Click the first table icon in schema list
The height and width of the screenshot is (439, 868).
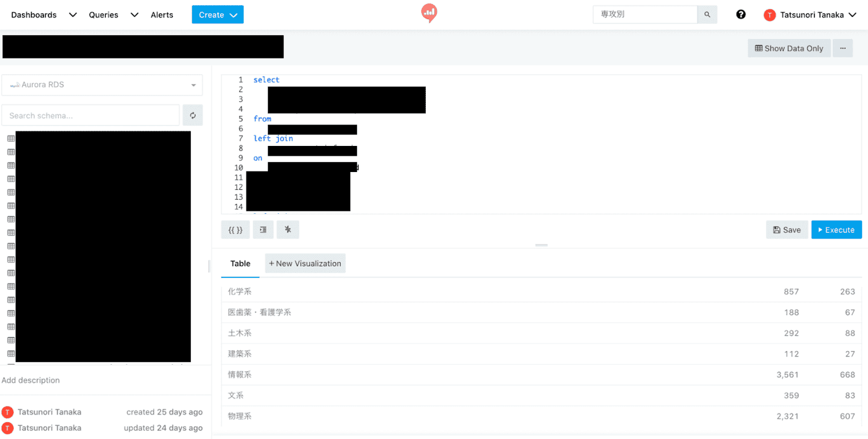tap(11, 138)
